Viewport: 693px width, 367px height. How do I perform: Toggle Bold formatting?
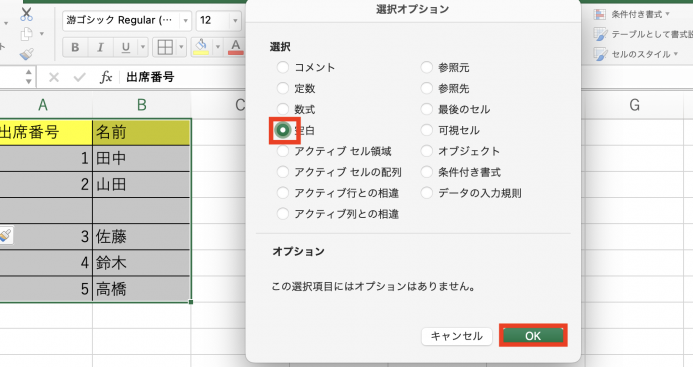[x=75, y=47]
